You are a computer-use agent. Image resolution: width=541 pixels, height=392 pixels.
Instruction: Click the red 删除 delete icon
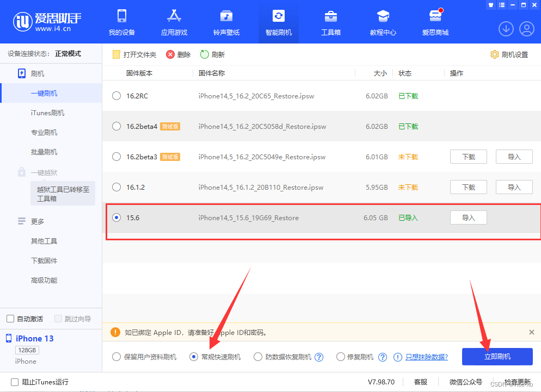170,54
